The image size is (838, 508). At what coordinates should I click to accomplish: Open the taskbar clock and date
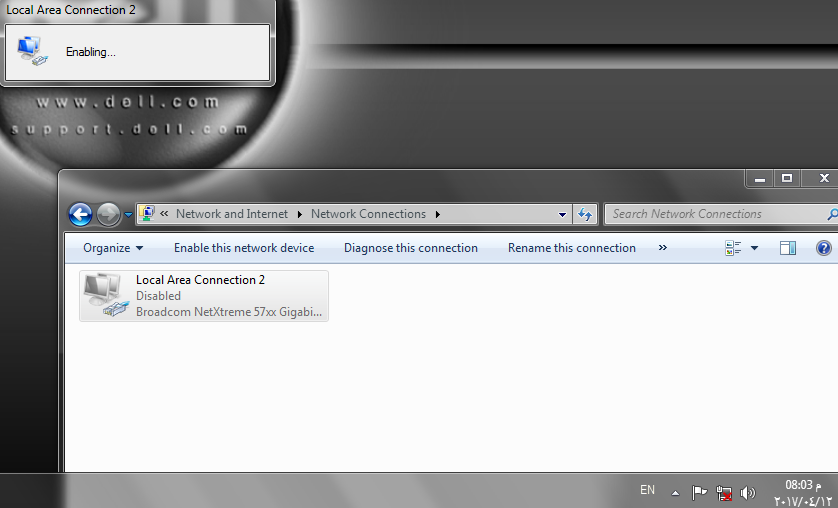pos(803,493)
